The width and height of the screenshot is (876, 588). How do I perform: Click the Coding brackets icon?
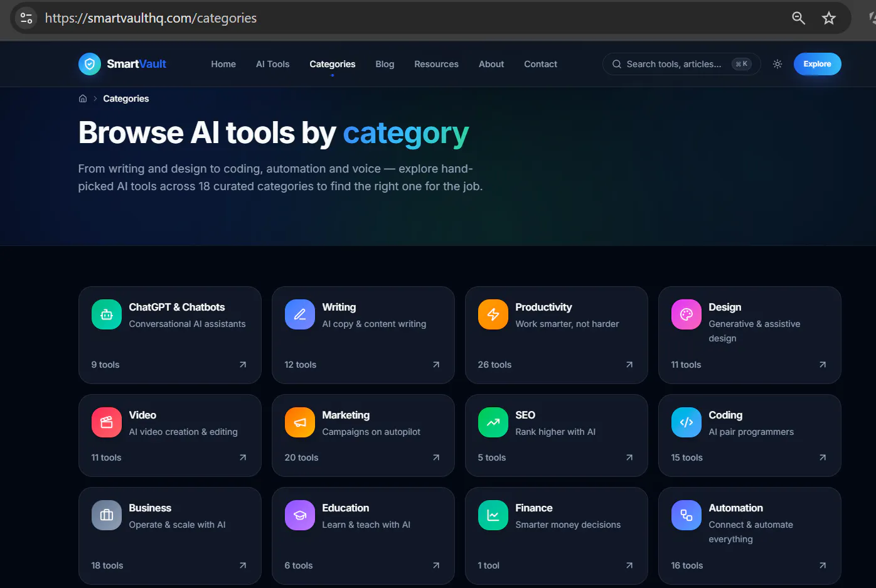coord(686,422)
